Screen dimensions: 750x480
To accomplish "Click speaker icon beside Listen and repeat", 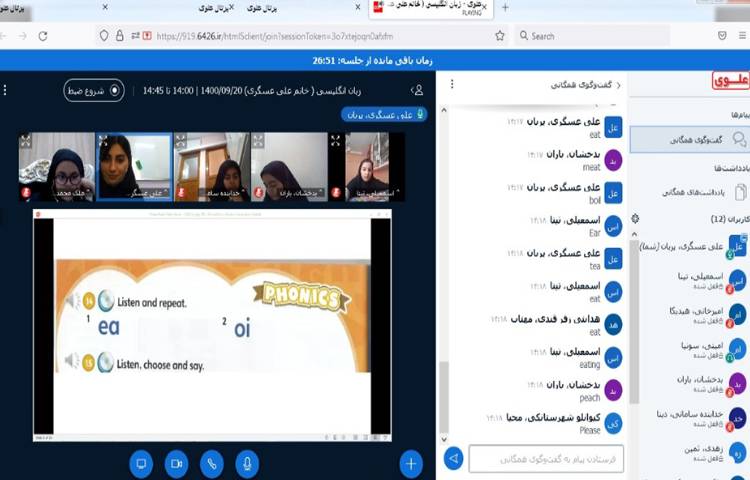I will pos(72,301).
